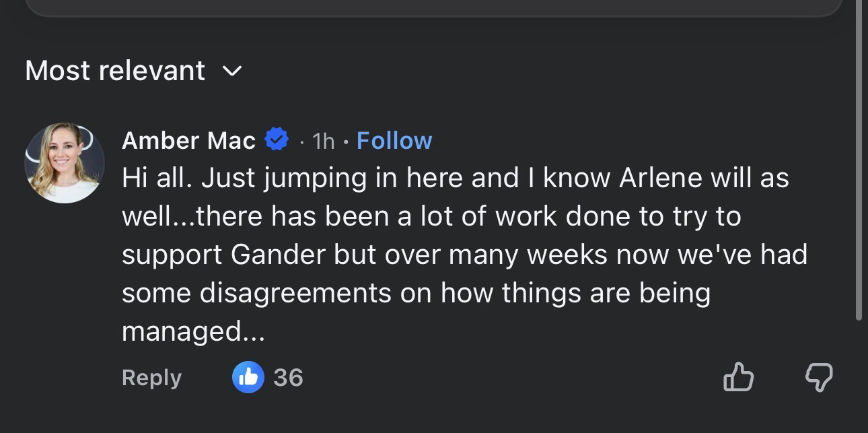Click the Amber Mac username
This screenshot has height=433, width=868.
pyautogui.click(x=188, y=141)
